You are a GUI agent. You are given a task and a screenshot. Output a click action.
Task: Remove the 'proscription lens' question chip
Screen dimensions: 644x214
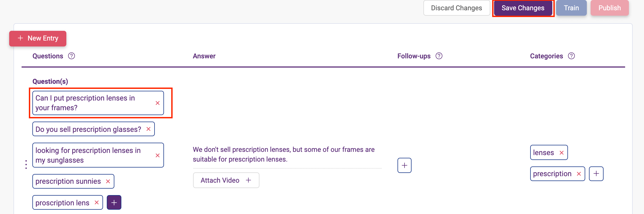click(97, 202)
